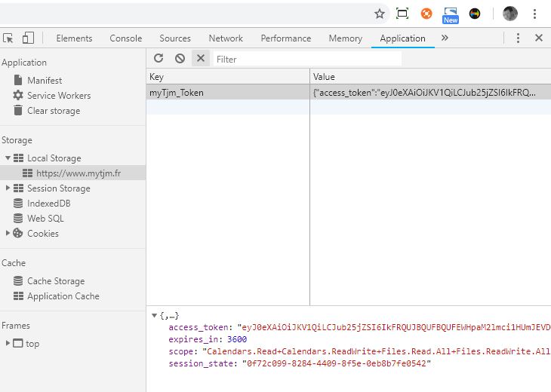Screen dimensions: 551x392
Task: Open the Manifest item
Action: click(45, 81)
